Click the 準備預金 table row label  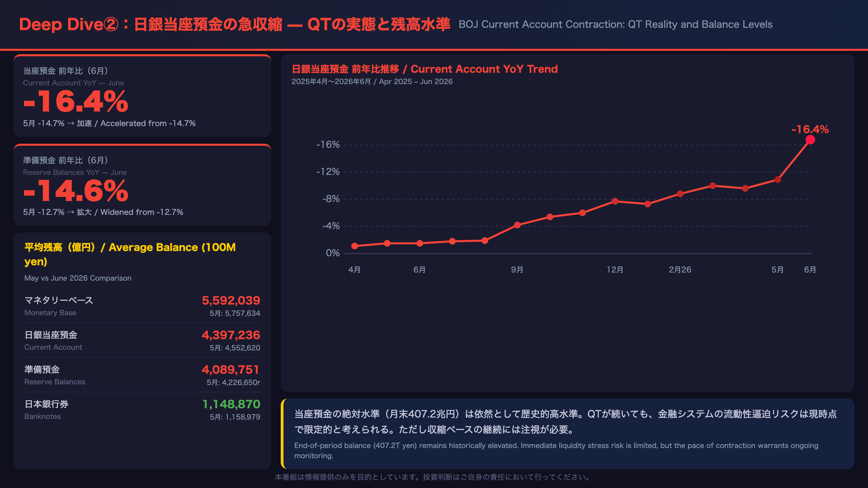42,369
